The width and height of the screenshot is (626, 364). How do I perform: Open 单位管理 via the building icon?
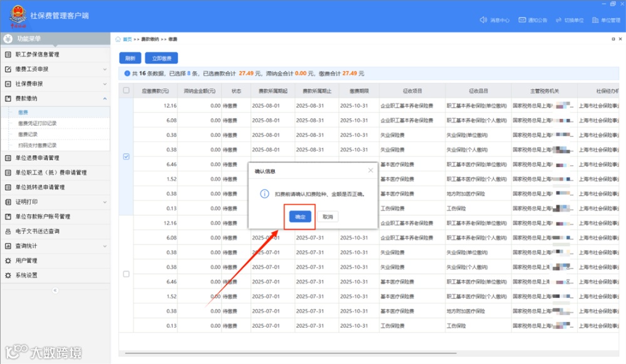coord(595,20)
